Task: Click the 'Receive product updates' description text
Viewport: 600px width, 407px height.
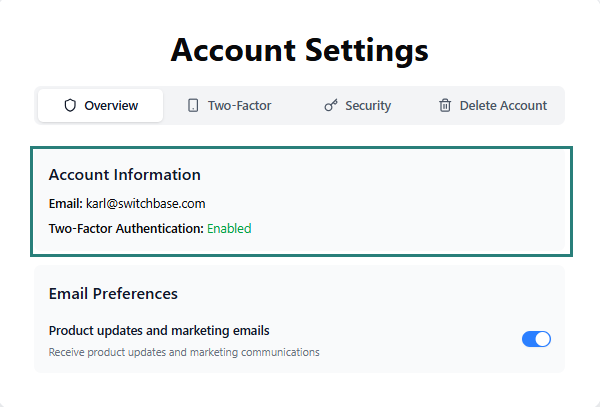Action: click(x=184, y=352)
